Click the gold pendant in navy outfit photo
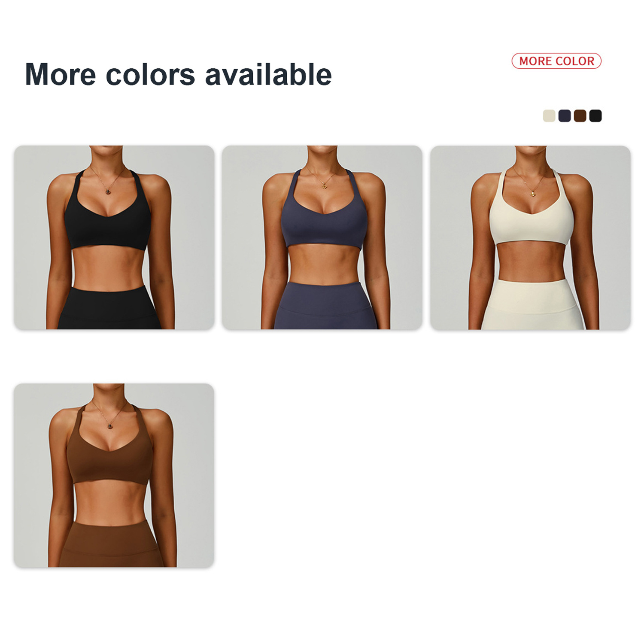The width and height of the screenshot is (644, 644). [x=325, y=186]
